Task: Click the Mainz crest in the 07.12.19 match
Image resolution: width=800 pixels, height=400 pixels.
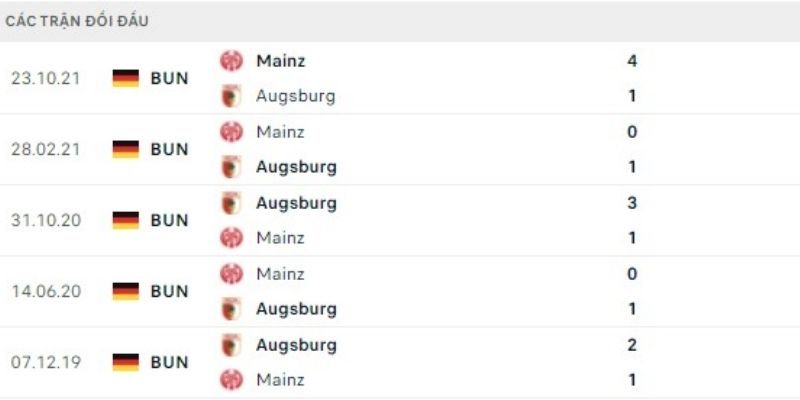Action: pyautogui.click(x=231, y=380)
